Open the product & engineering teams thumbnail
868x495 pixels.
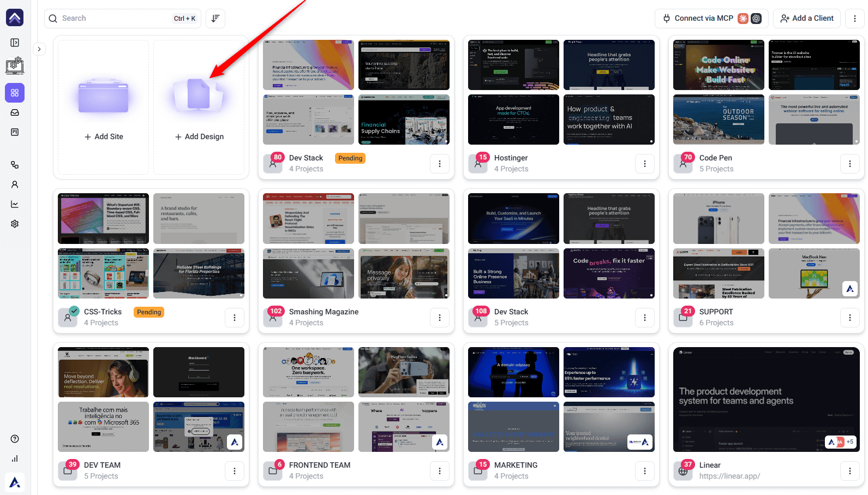coord(609,120)
